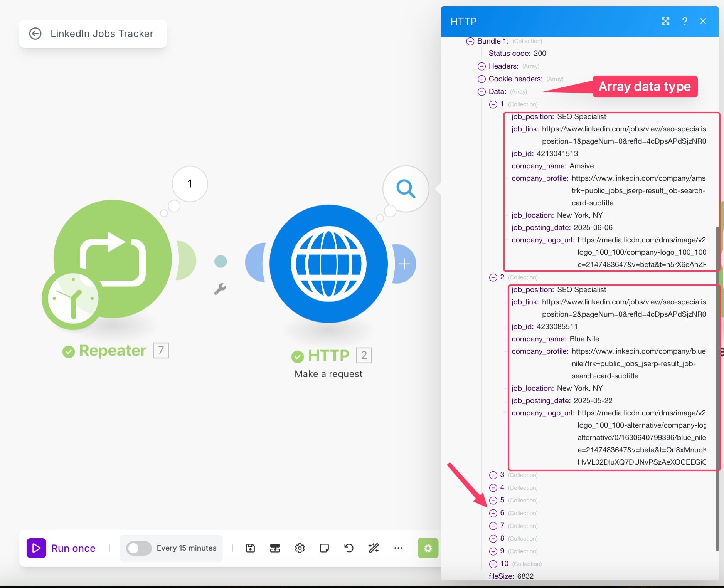
Task: Select company_name Blue Nile value
Action: [x=584, y=339]
